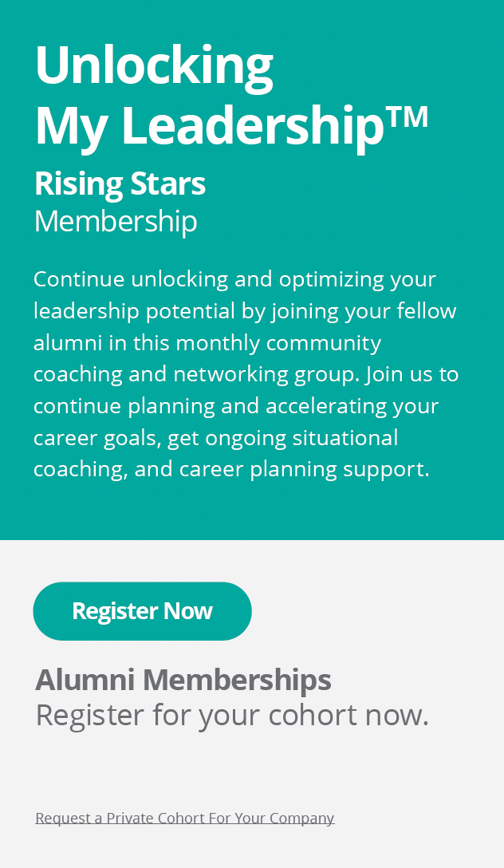The image size is (504, 868).
Task: Click the word 'Company' in the bottom link
Action: tap(301, 818)
